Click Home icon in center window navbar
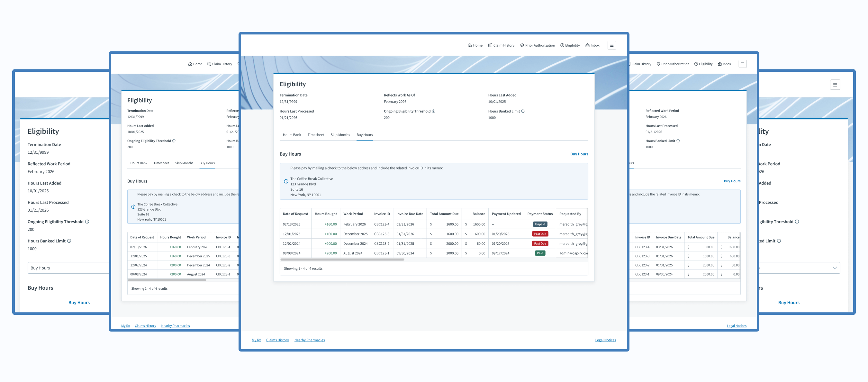The height and width of the screenshot is (382, 868). point(470,45)
